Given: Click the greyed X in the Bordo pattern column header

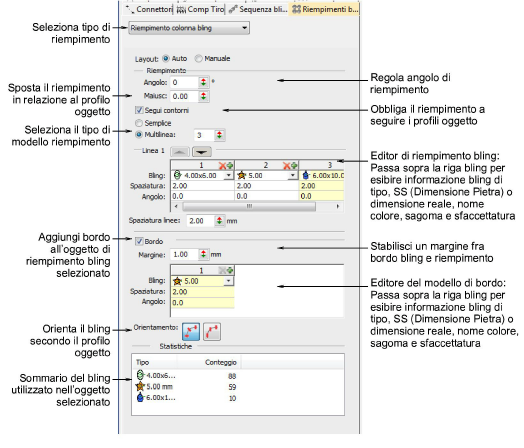Looking at the screenshot, I should [223, 270].
